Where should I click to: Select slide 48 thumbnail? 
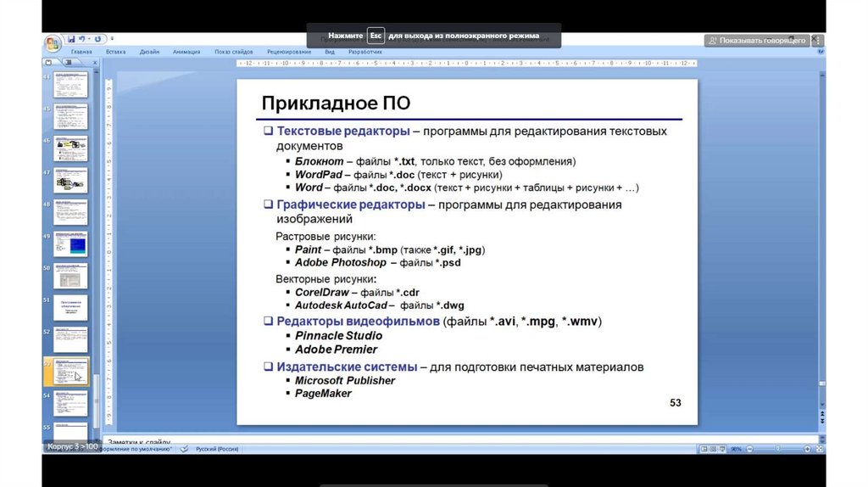click(x=70, y=212)
